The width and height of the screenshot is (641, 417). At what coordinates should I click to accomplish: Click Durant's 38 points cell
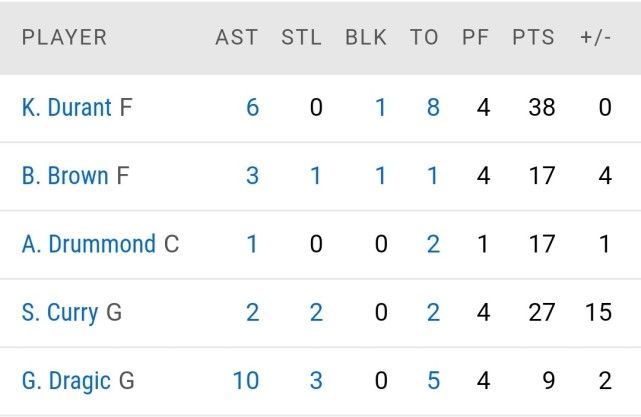[x=542, y=108]
